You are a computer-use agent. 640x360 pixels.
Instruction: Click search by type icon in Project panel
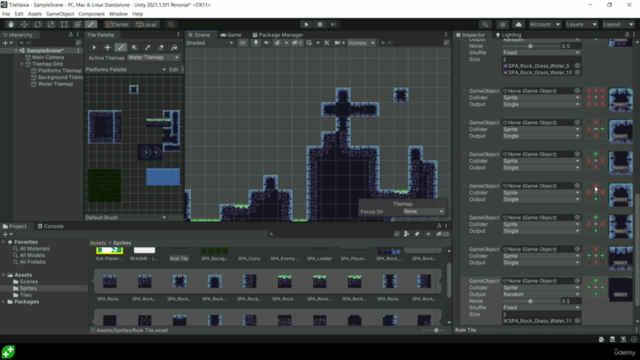(x=406, y=234)
